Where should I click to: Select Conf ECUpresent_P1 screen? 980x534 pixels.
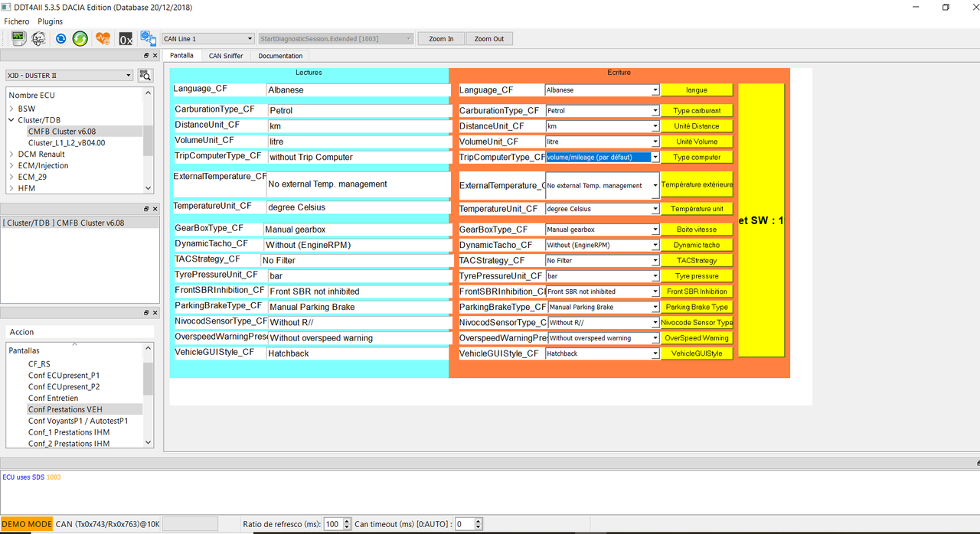[x=64, y=376]
